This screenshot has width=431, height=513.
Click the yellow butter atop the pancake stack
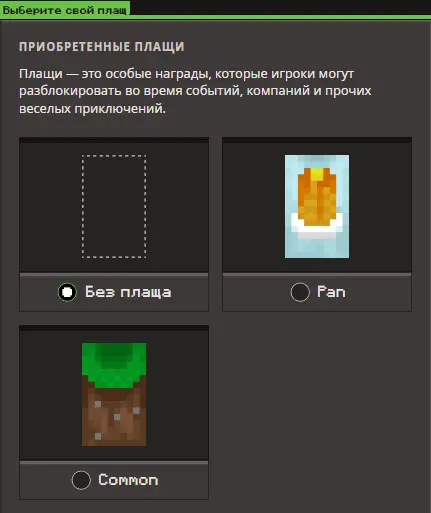point(317,173)
